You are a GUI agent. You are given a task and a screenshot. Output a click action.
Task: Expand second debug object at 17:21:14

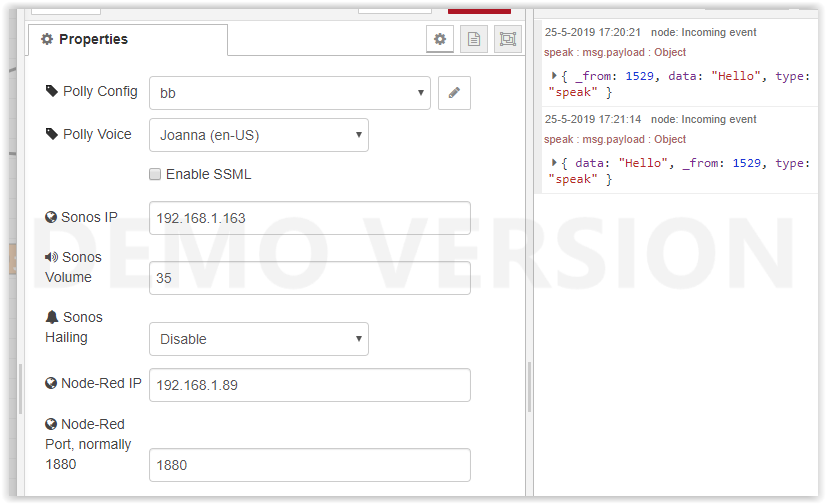(554, 163)
